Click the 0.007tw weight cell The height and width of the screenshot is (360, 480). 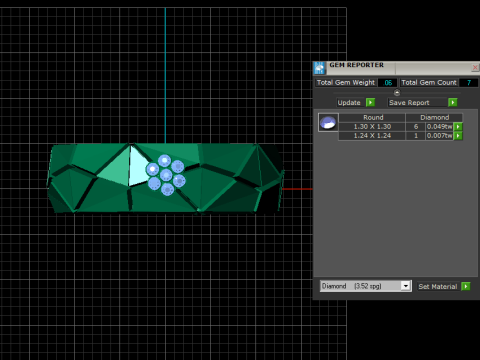pyautogui.click(x=440, y=136)
